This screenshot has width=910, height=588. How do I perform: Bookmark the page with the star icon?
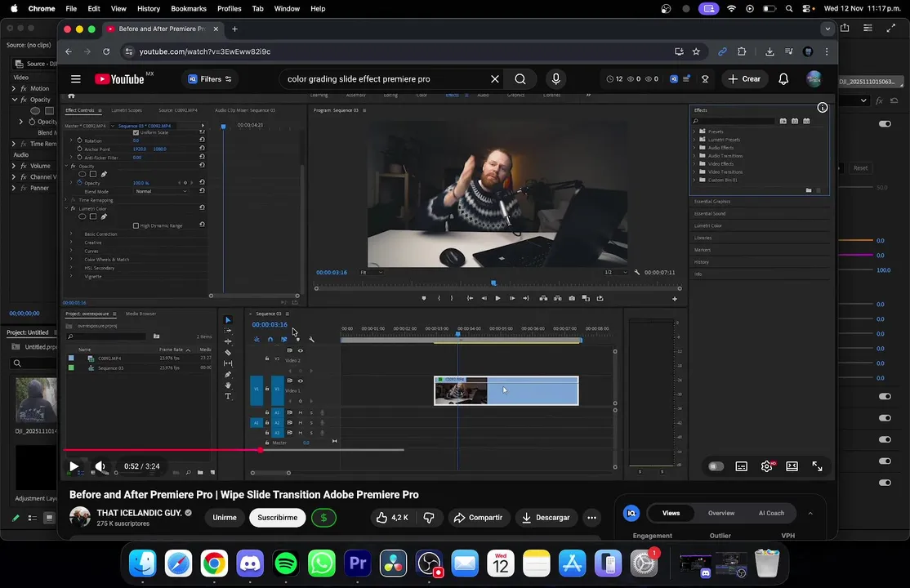[x=697, y=51]
